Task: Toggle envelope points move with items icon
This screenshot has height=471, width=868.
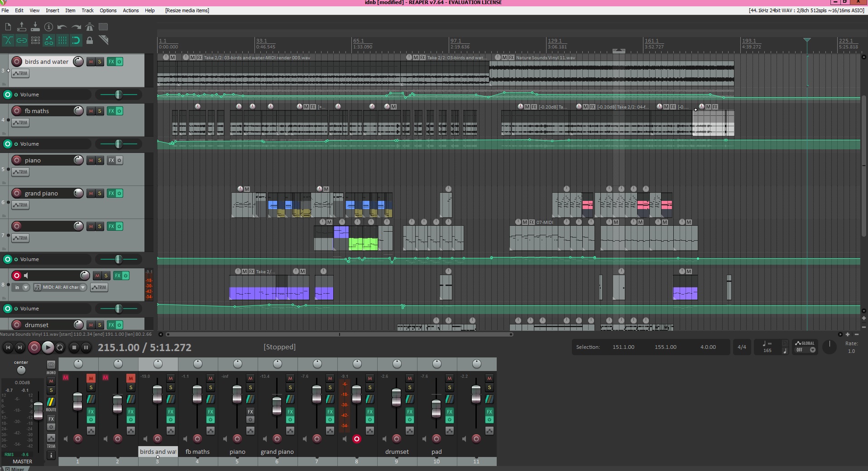Action: point(49,40)
